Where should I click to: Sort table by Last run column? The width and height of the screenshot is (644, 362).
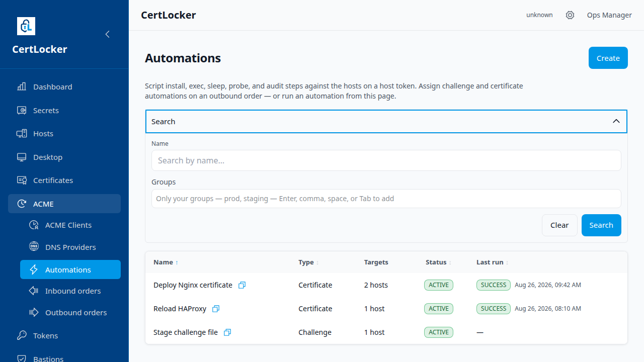[x=493, y=262]
